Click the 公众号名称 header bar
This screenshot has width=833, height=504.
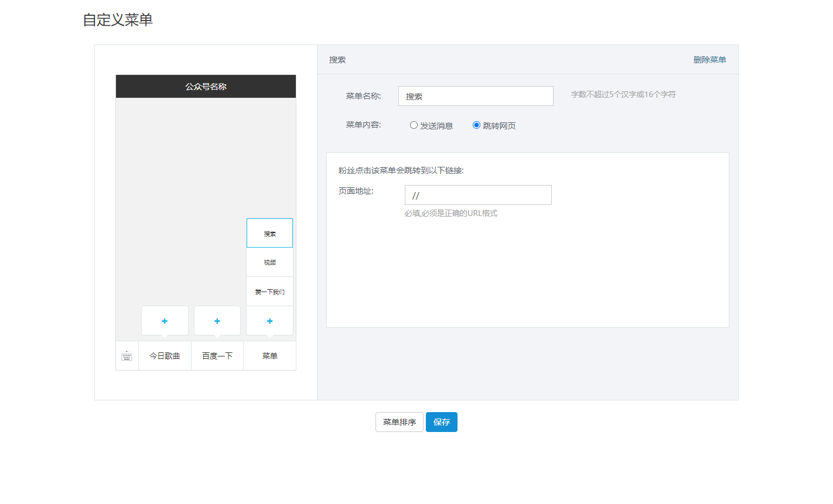click(206, 86)
